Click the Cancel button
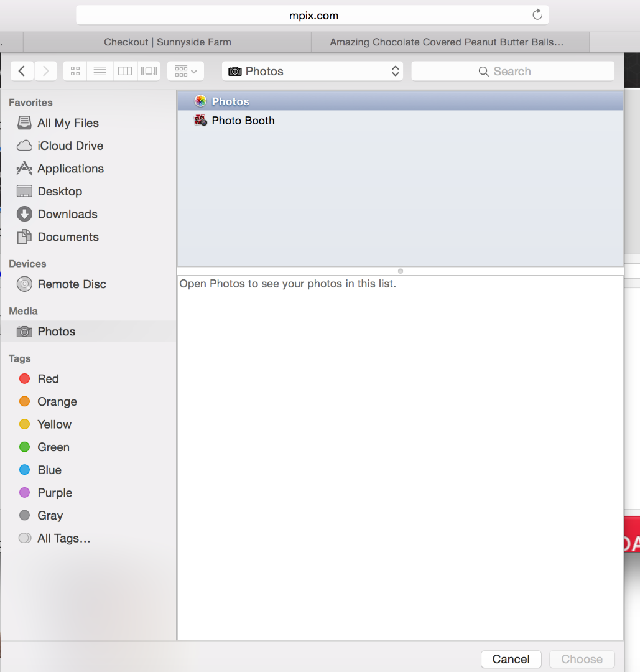The image size is (640, 672). (x=511, y=659)
